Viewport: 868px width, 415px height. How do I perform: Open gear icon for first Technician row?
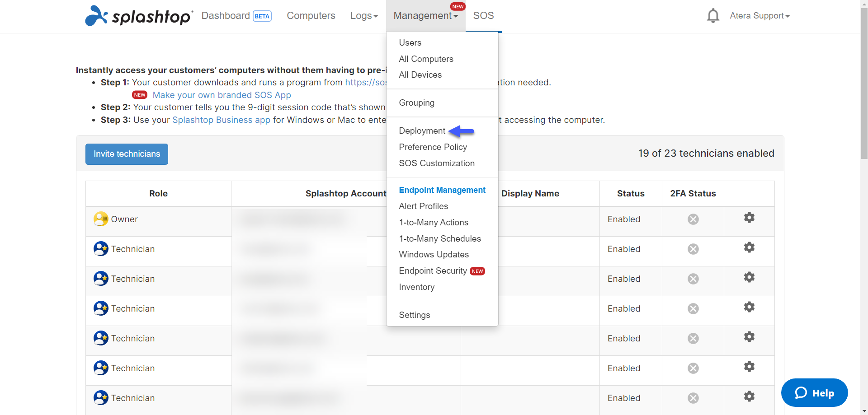(x=749, y=247)
